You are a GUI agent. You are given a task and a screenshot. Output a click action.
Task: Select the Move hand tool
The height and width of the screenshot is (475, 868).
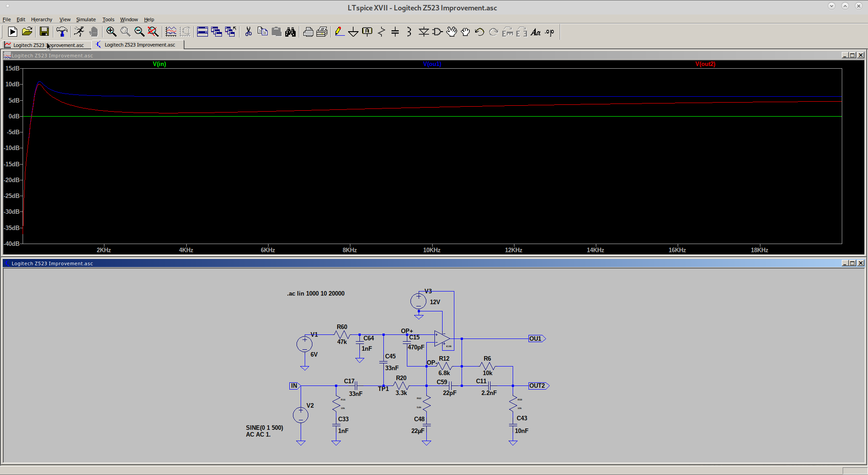pos(452,32)
